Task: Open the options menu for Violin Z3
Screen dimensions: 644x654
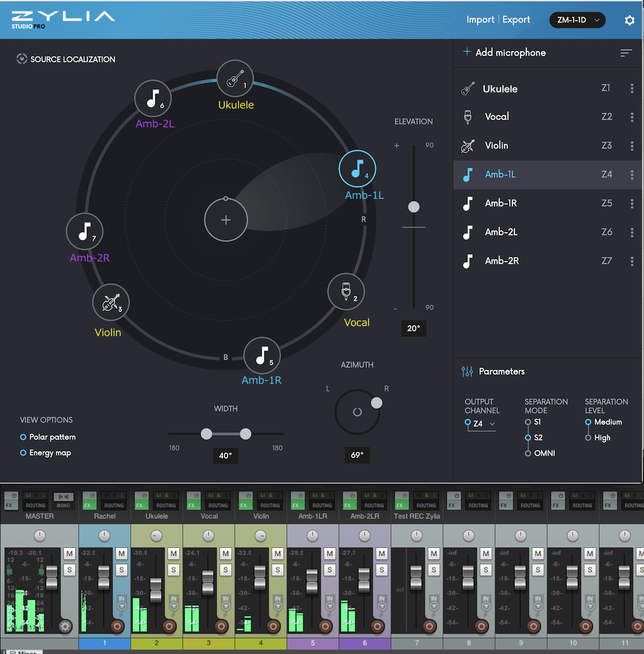Action: tap(632, 146)
